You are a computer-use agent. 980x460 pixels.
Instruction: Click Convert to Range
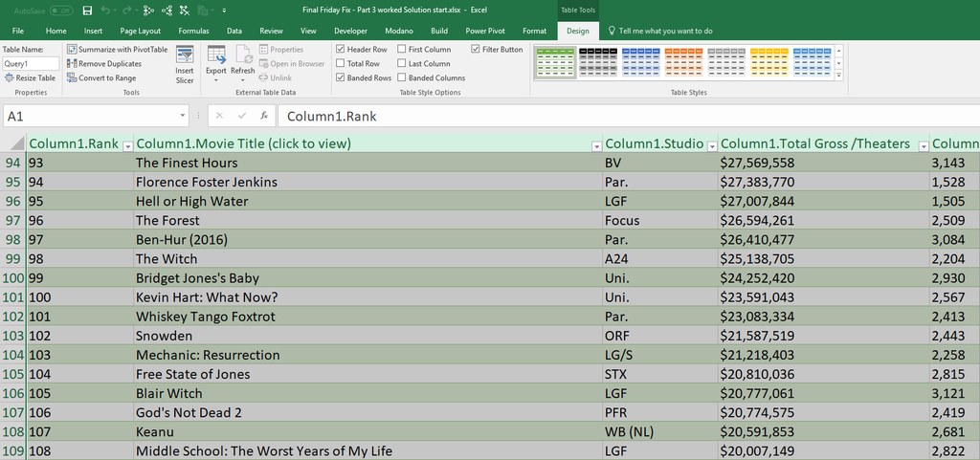pyautogui.click(x=101, y=78)
